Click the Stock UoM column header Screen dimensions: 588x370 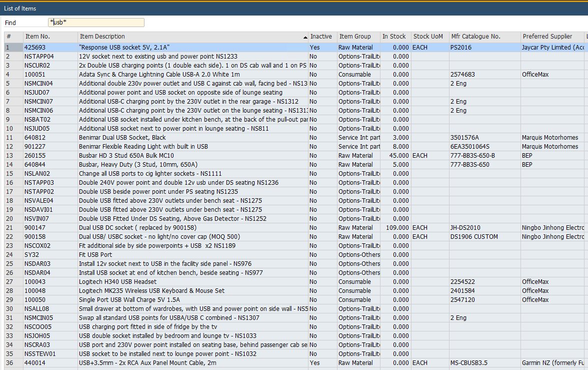428,37
